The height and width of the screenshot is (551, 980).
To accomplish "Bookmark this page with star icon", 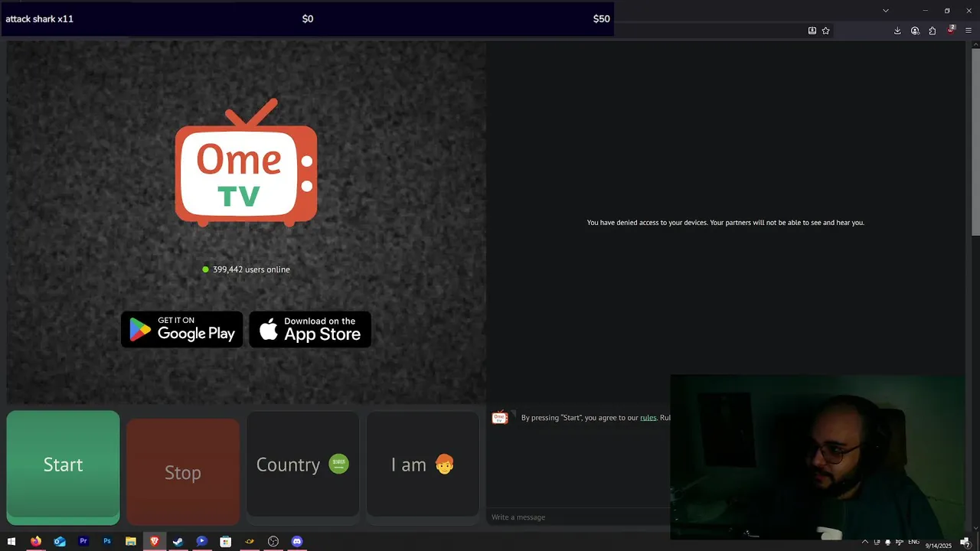I will click(x=825, y=31).
